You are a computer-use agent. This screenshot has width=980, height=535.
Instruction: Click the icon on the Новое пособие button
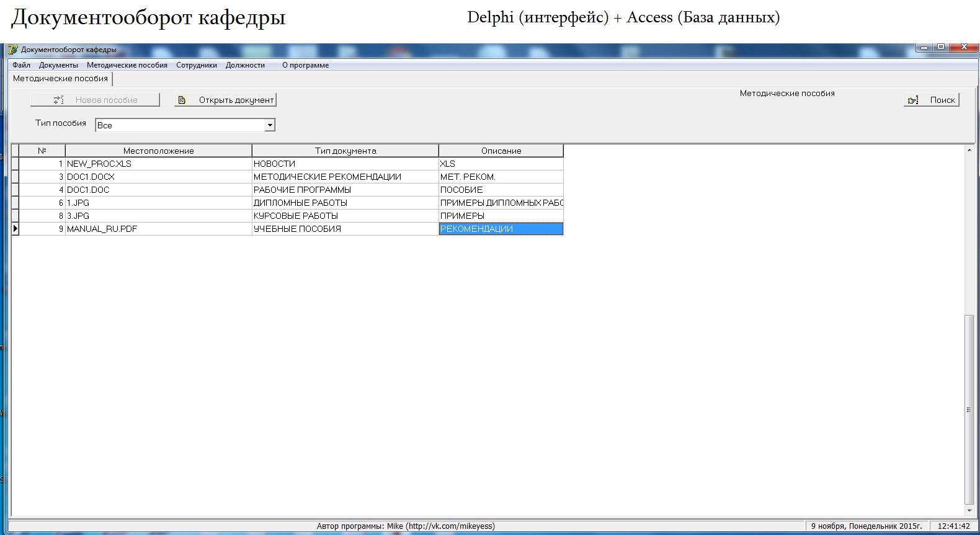pyautogui.click(x=58, y=100)
